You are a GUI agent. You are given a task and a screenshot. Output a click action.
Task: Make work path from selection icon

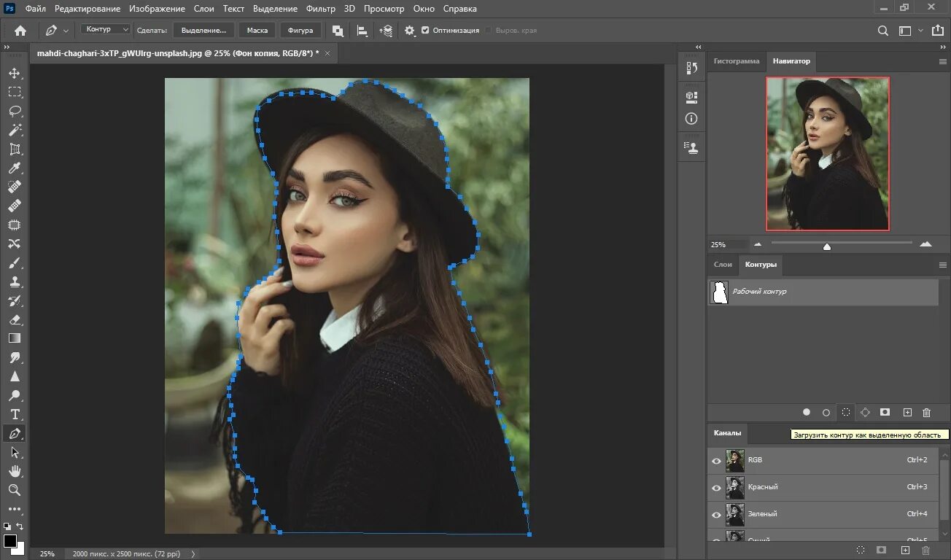(x=865, y=412)
